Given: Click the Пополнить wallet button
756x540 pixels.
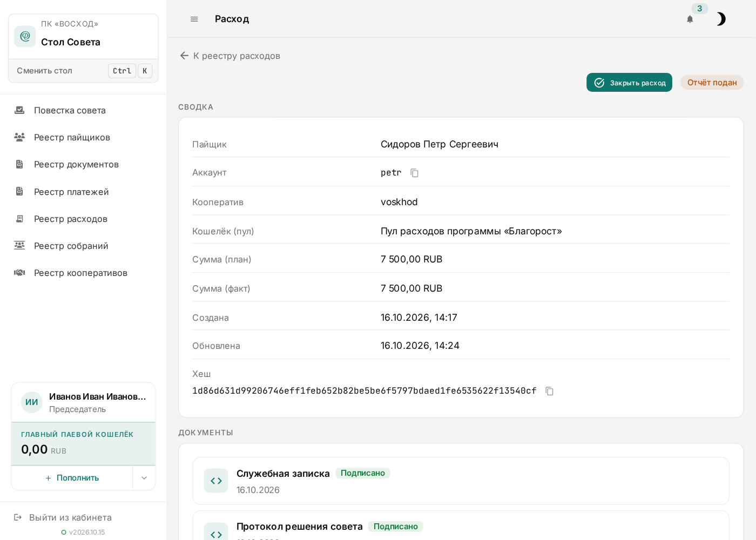Looking at the screenshot, I should point(72,478).
